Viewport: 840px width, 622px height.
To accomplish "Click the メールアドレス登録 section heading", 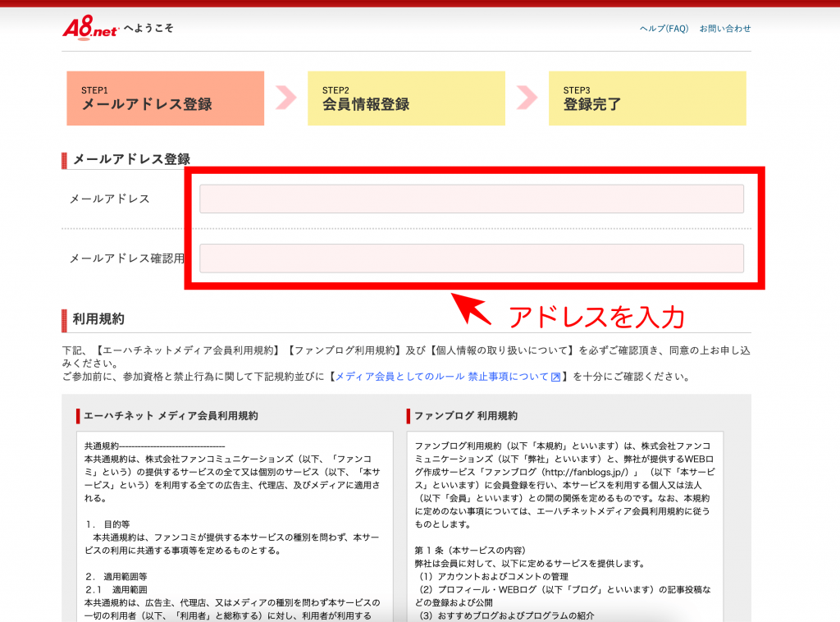I will 131,159.
